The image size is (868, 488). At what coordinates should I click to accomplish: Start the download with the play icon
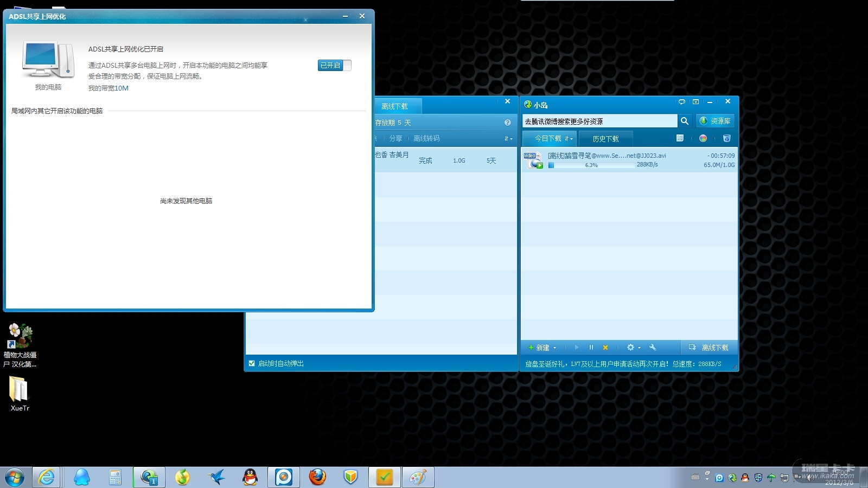point(577,348)
